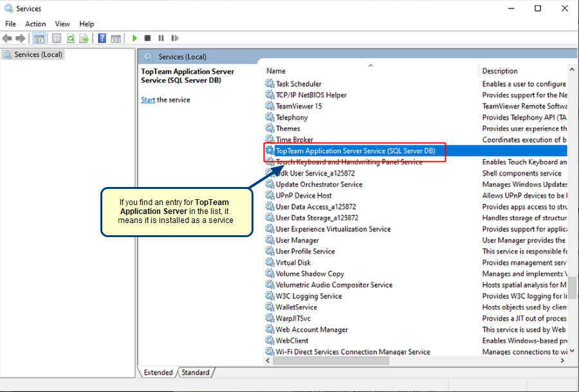The image size is (579, 392).
Task: Open the View menu
Action: pyautogui.click(x=62, y=24)
